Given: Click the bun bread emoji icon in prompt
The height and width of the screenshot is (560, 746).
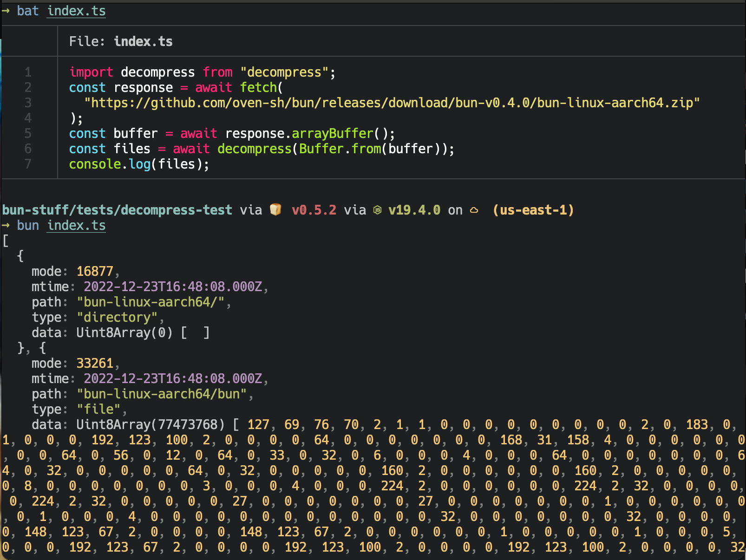Looking at the screenshot, I should coord(275,210).
